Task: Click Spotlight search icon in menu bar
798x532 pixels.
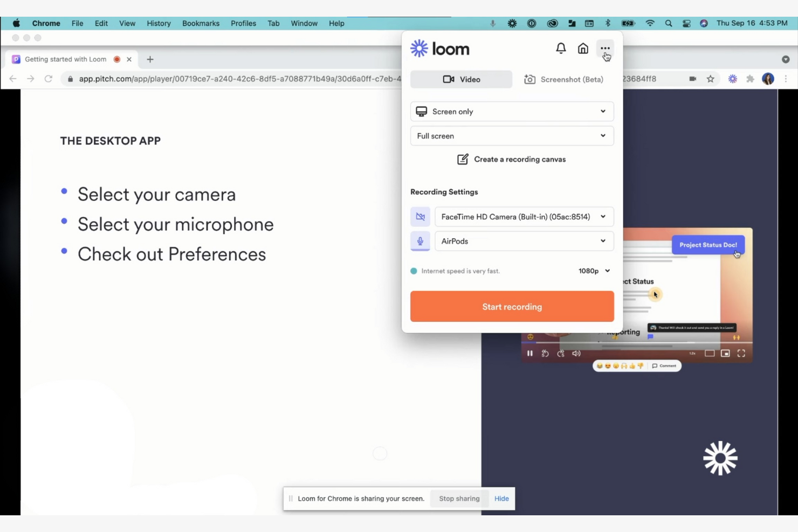Action: click(669, 23)
